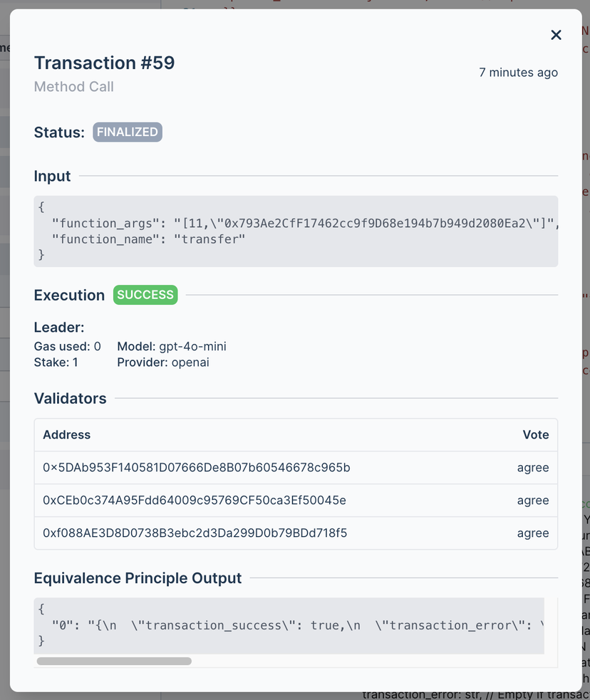
Task: Click the 7 minutes ago timestamp
Action: [518, 72]
